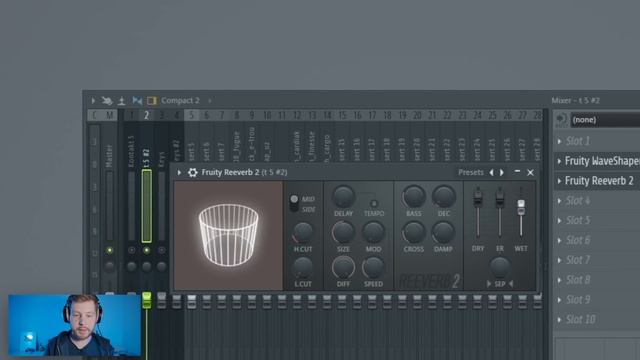Expand the Fruity WaveShaper slot arrow
The width and height of the screenshot is (640, 360).
(560, 161)
